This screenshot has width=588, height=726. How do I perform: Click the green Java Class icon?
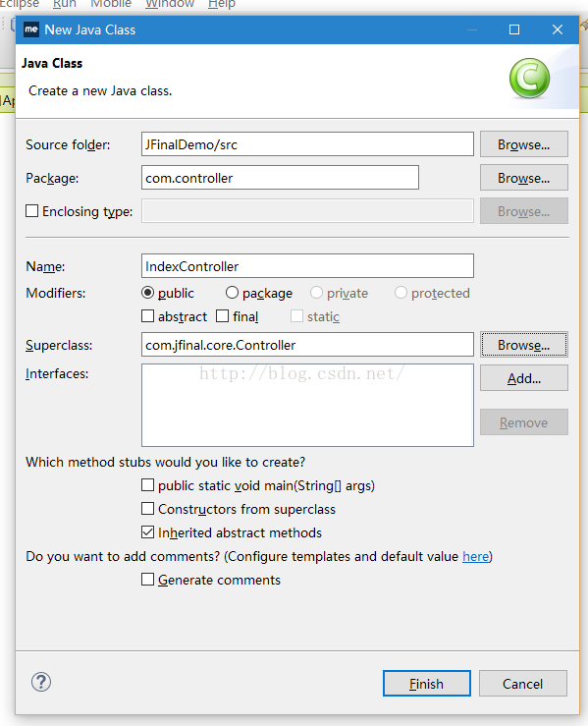[529, 79]
